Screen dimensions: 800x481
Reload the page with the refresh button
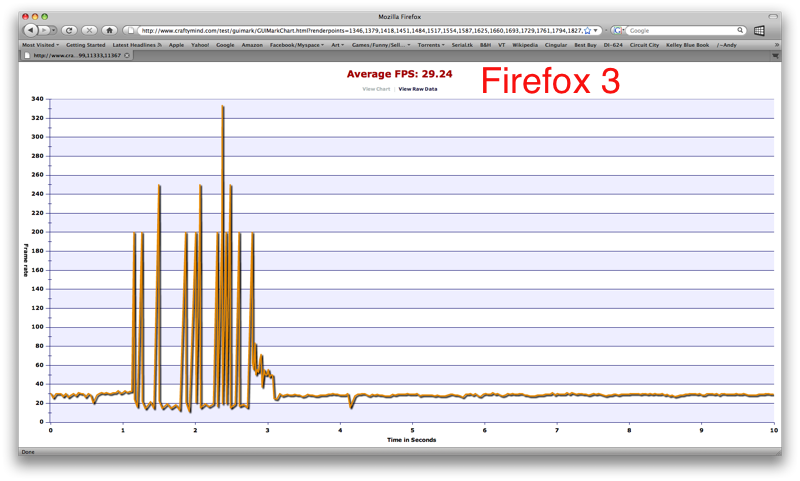[69, 31]
